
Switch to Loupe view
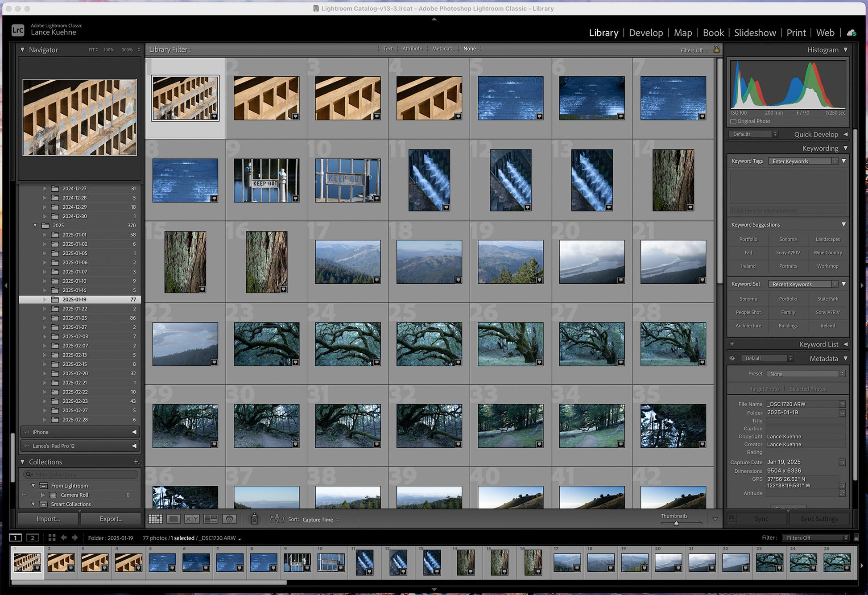174,519
